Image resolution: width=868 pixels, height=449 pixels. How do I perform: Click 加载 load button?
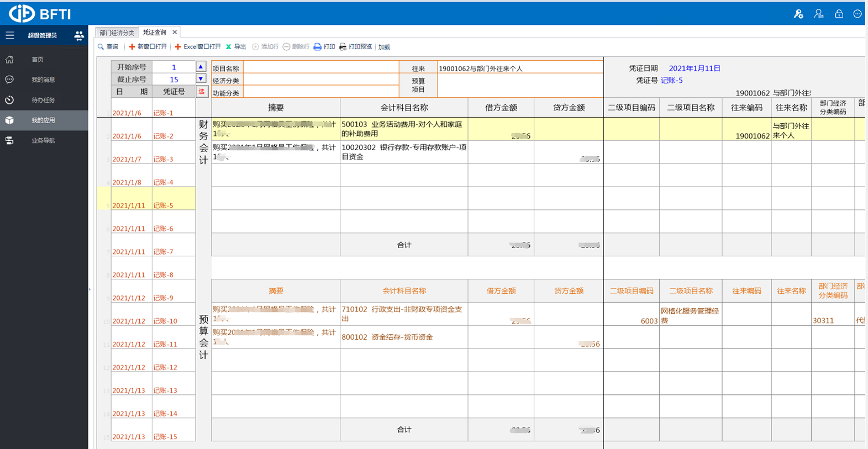point(384,47)
